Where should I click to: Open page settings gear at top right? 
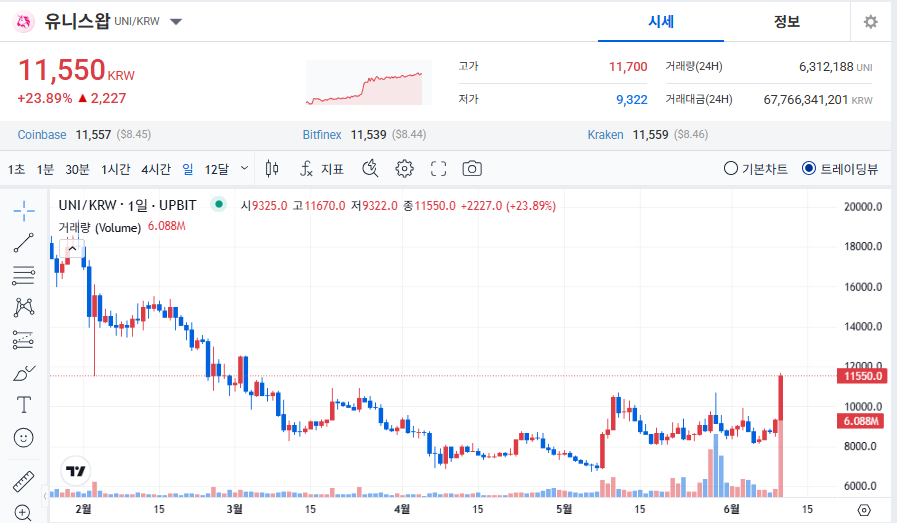coord(871,22)
